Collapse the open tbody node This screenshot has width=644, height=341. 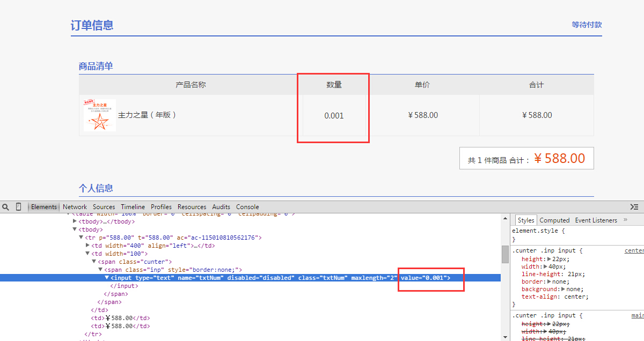point(75,229)
